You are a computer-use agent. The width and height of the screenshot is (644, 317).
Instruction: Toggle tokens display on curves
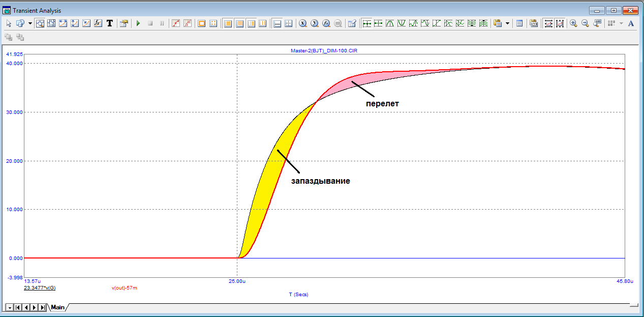click(188, 23)
